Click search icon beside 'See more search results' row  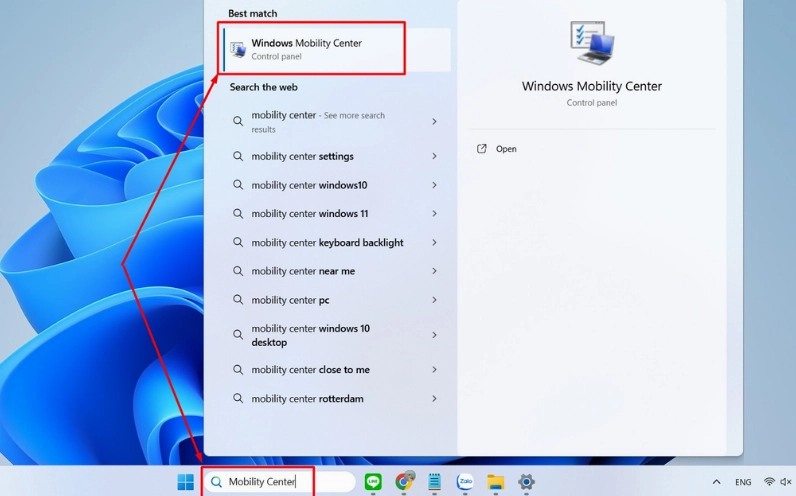[x=238, y=121]
